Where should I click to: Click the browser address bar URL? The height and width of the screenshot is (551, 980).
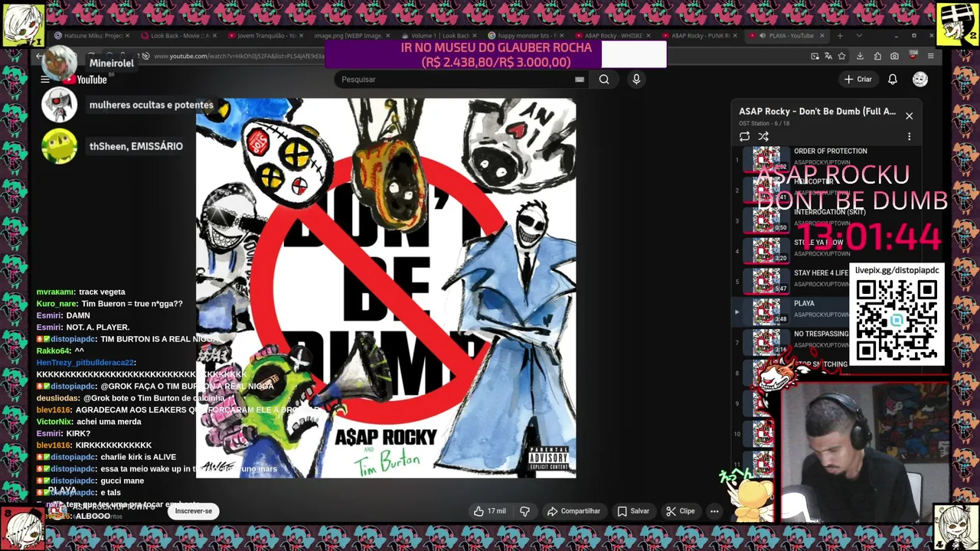(x=237, y=56)
